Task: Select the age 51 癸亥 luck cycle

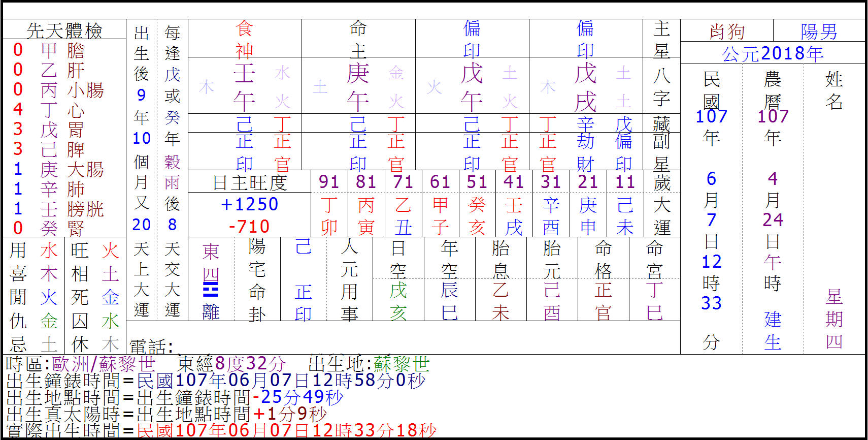Action: [x=477, y=204]
